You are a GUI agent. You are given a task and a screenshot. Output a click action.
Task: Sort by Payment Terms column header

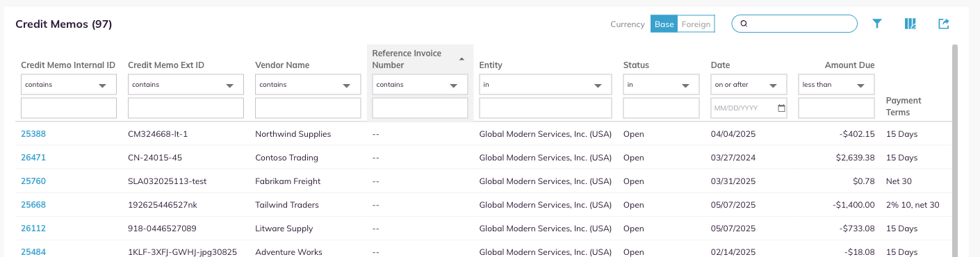pos(904,106)
